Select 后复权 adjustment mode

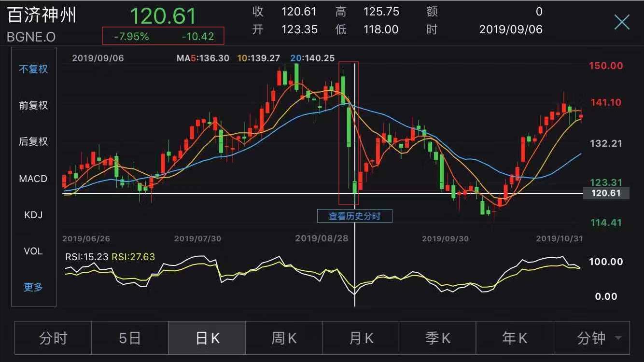click(x=33, y=142)
